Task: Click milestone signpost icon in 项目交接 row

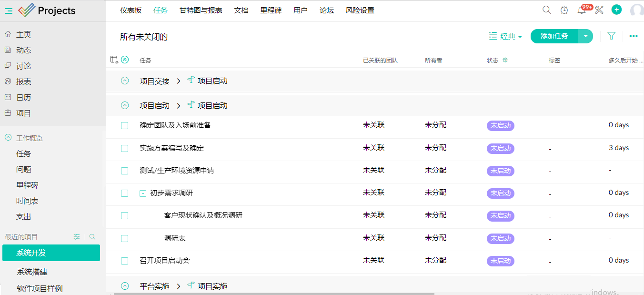Action: point(191,80)
